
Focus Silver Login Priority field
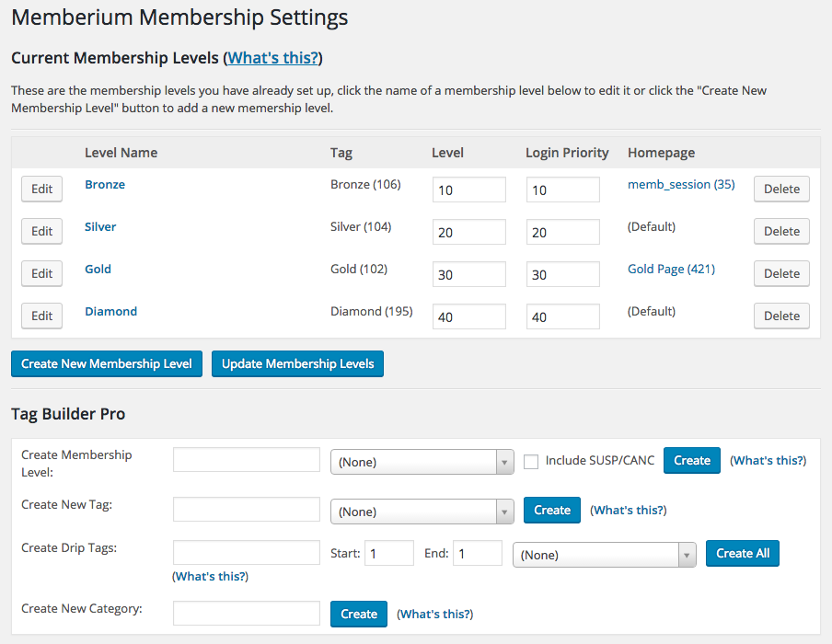[563, 232]
